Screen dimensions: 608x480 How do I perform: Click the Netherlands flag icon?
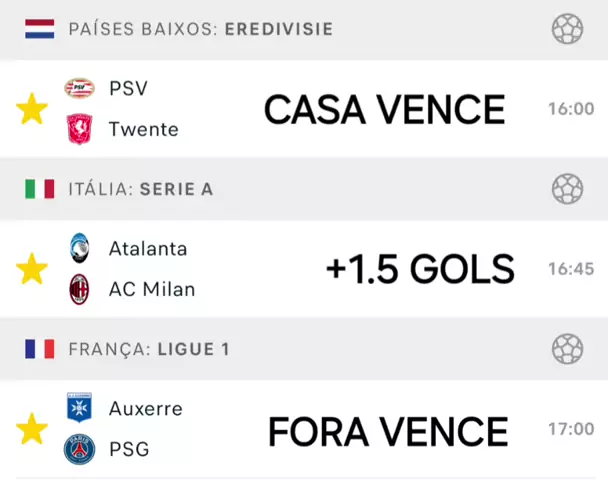click(x=40, y=29)
